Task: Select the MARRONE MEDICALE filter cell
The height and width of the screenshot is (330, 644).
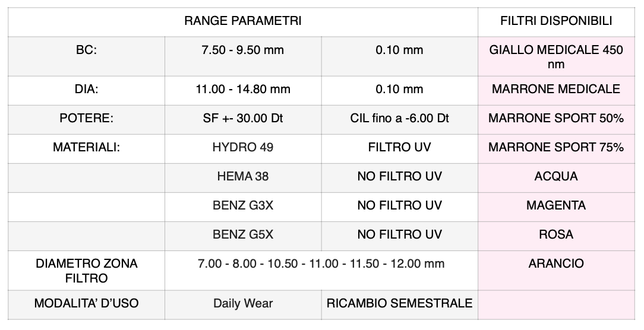Action: 556,90
